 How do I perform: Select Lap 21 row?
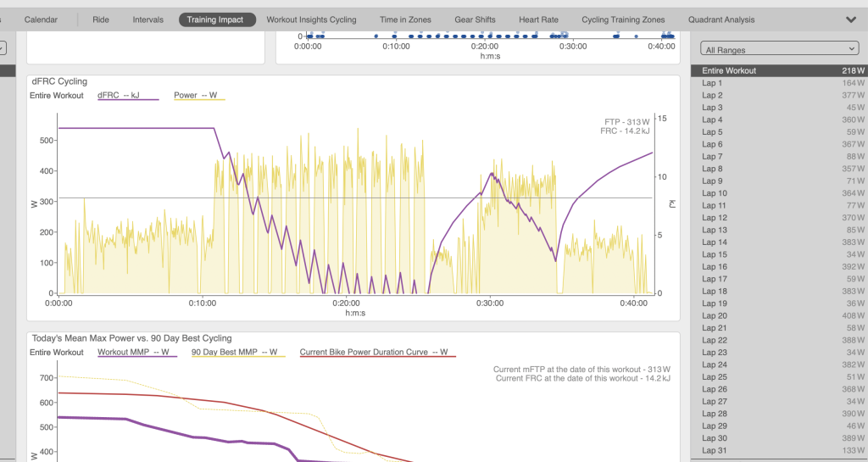[780, 327]
